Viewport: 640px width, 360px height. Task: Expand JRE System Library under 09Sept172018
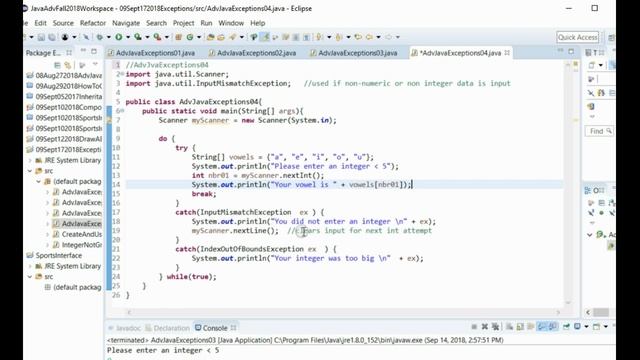(30, 160)
